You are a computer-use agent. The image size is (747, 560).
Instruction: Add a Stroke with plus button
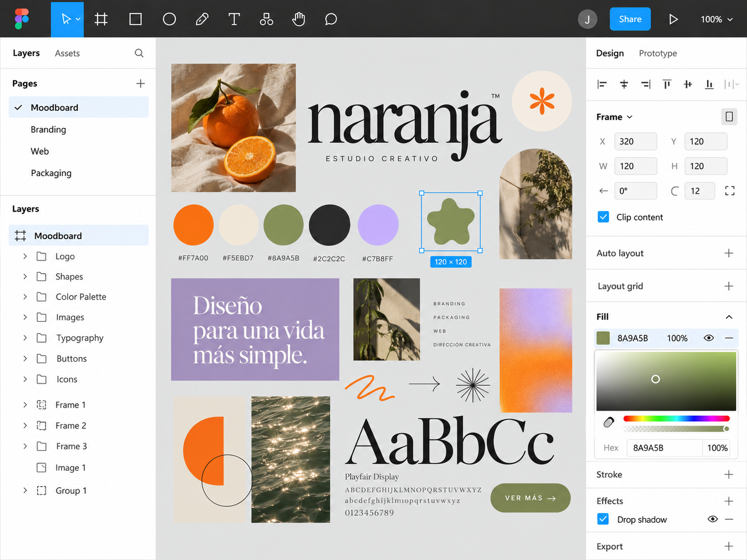[728, 474]
